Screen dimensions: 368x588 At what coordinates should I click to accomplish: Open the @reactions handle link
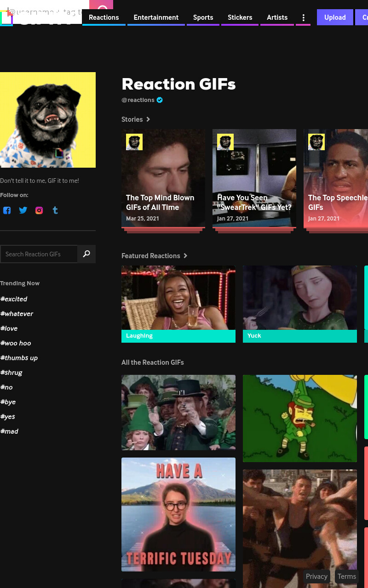tap(138, 100)
